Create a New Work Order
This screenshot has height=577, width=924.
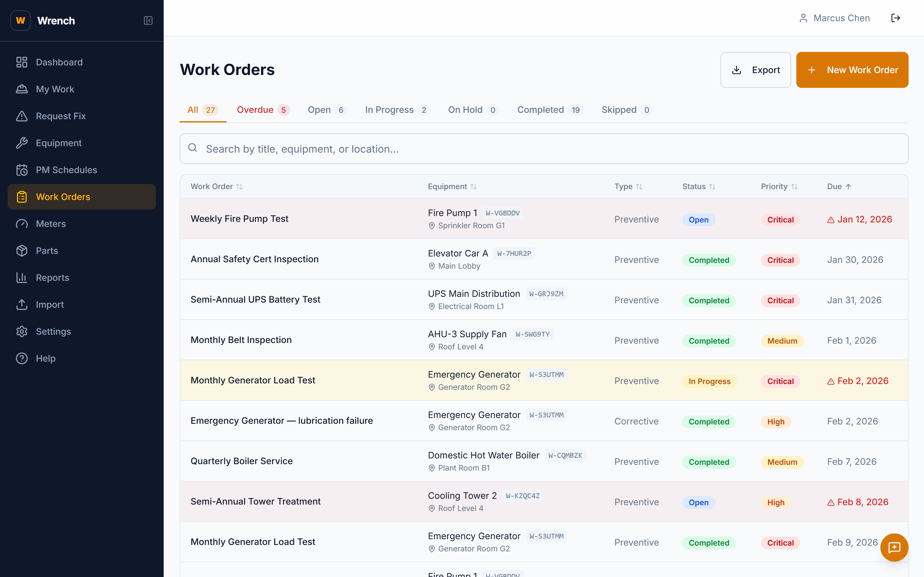pyautogui.click(x=852, y=70)
